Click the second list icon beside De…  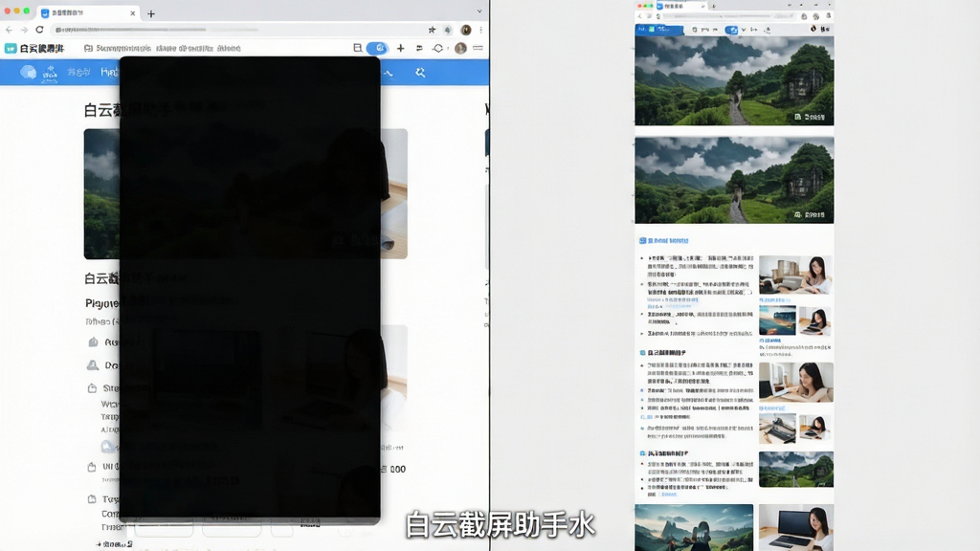click(93, 364)
